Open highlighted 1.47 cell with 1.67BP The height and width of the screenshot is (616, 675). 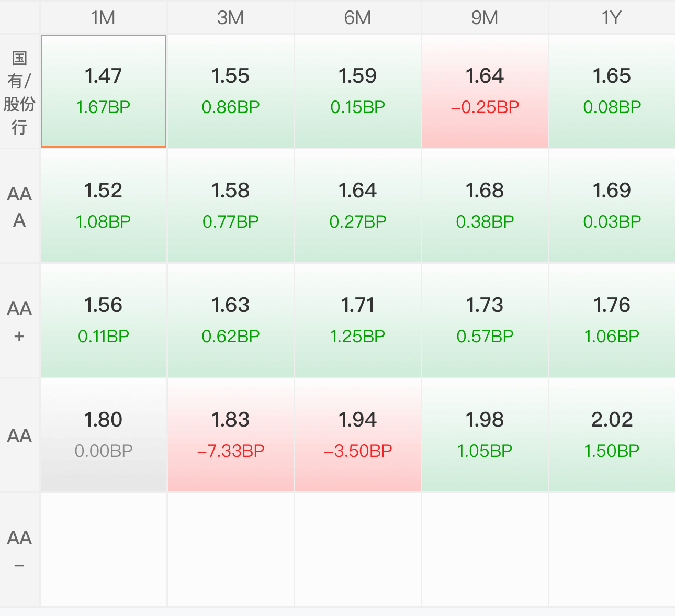104,92
